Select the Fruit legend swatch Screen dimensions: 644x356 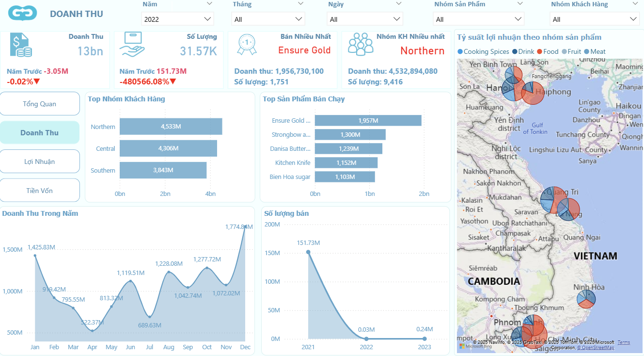coord(564,51)
